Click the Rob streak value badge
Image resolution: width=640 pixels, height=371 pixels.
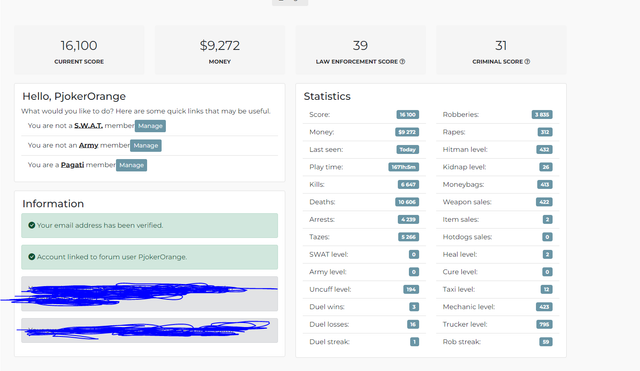click(x=546, y=342)
